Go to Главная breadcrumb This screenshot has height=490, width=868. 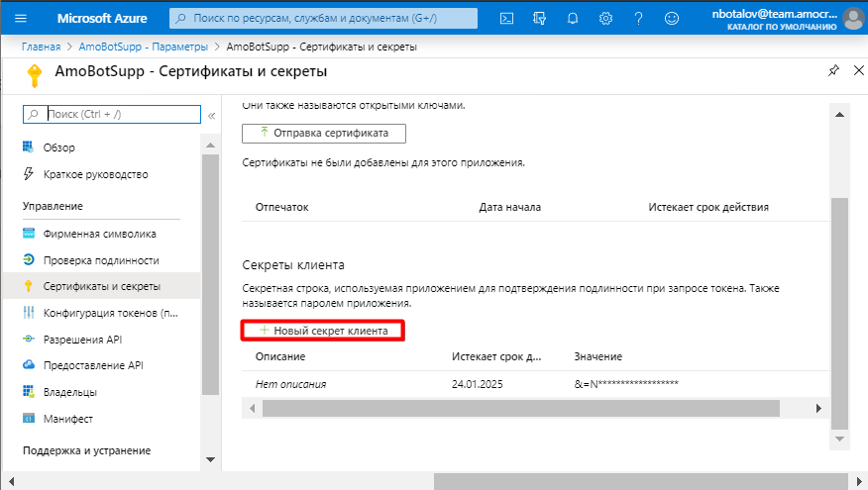pos(41,47)
